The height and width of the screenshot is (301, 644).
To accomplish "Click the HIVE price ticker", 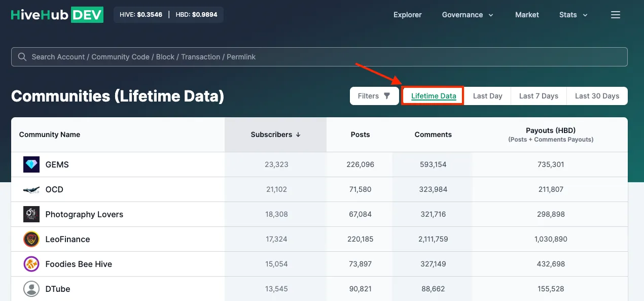I will [141, 15].
